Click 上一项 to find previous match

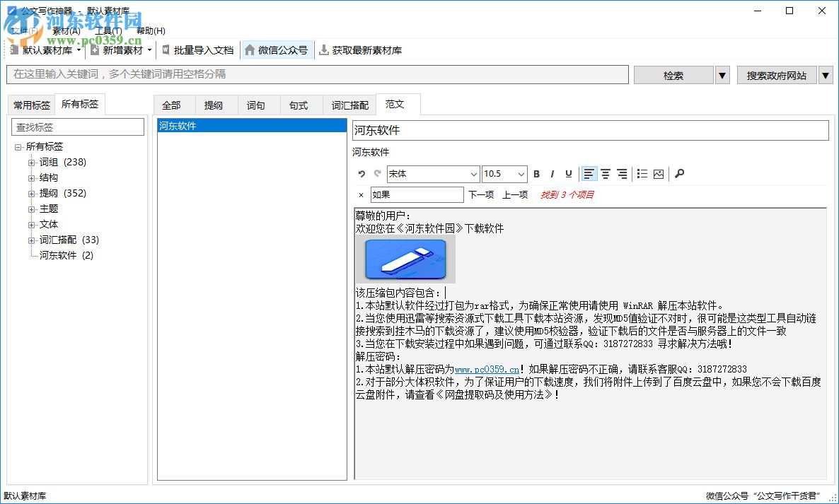515,195
